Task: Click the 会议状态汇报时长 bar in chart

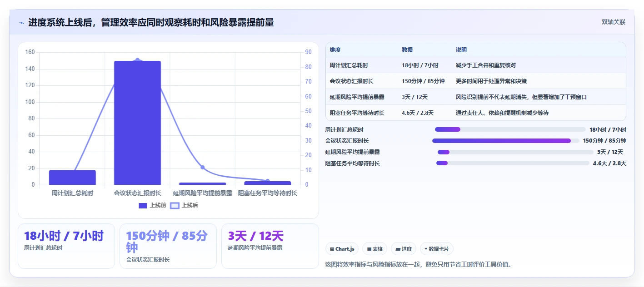Action: coord(137,123)
